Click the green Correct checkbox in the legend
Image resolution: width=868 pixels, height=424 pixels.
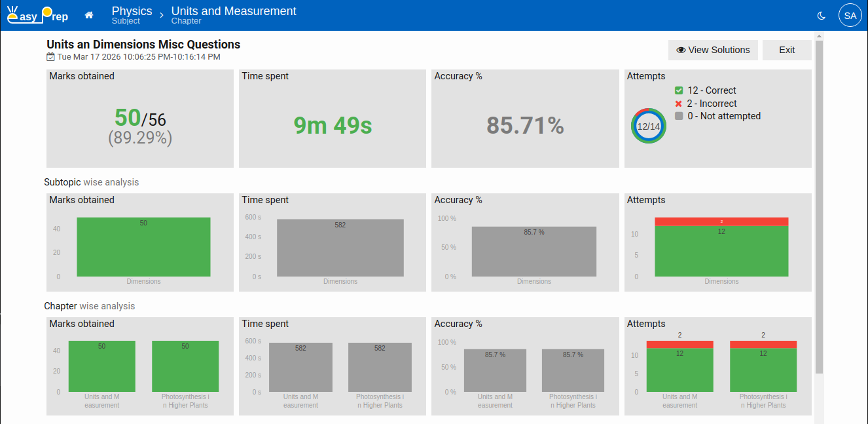coord(679,90)
